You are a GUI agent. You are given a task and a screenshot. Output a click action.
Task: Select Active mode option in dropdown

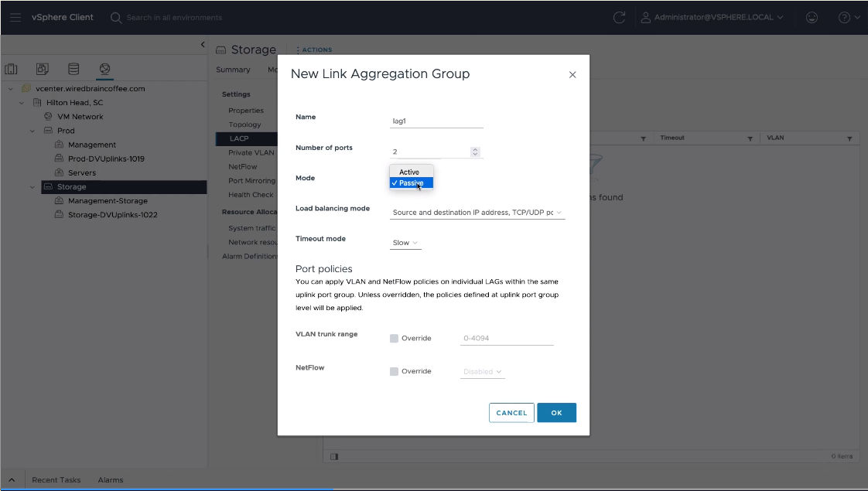pos(409,172)
